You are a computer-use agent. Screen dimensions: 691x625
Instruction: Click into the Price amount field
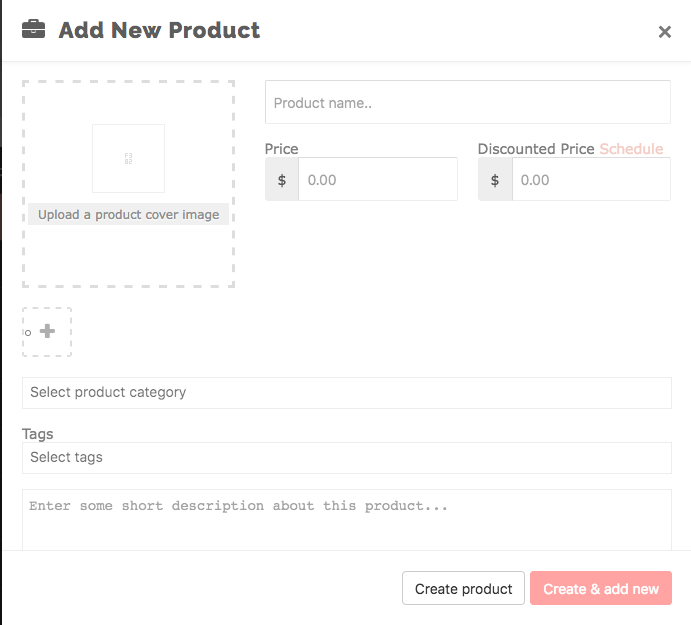378,179
